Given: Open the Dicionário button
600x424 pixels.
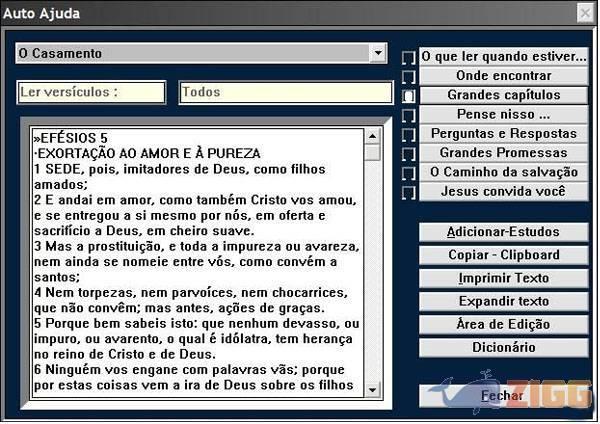Looking at the screenshot, I should point(504,347).
